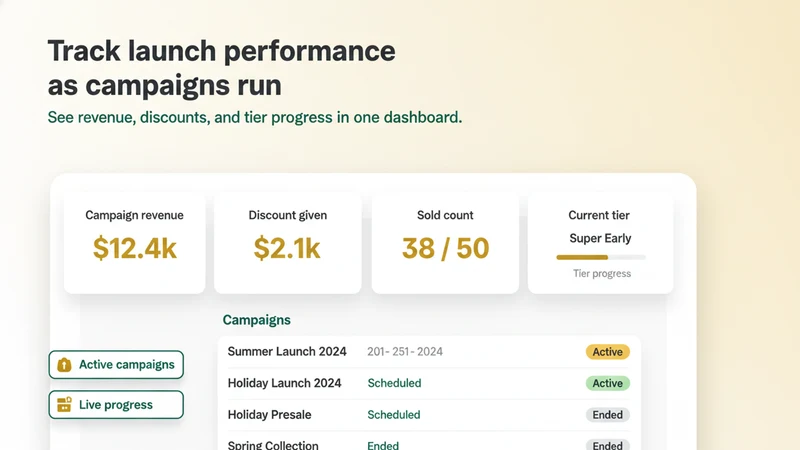Click Scheduled status for Holiday Presale
Viewport: 800px width, 450px height.
pyautogui.click(x=394, y=415)
